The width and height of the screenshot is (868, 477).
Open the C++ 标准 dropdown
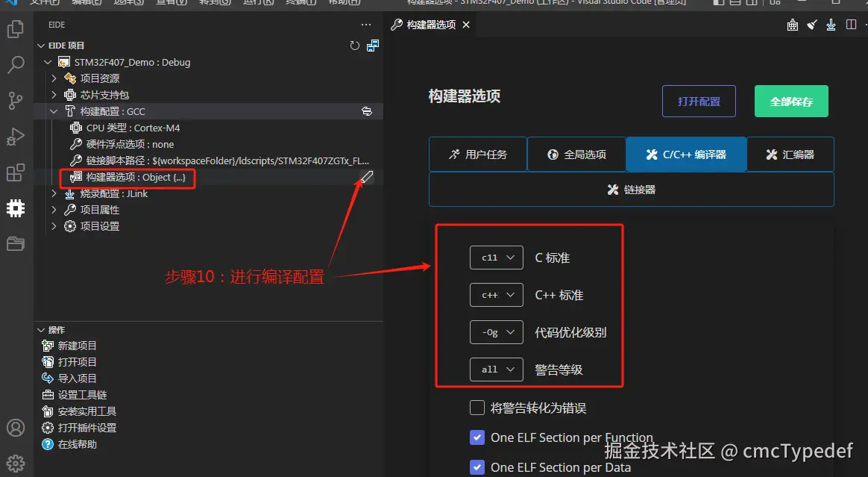coord(497,295)
